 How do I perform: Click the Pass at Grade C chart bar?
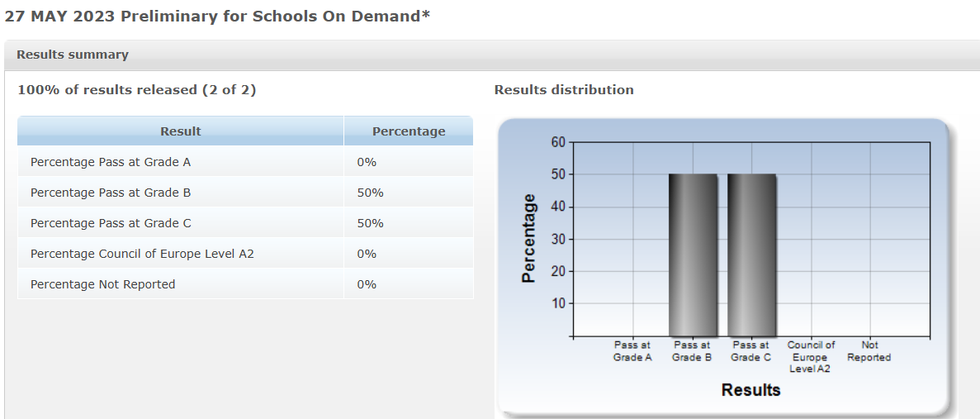click(752, 255)
